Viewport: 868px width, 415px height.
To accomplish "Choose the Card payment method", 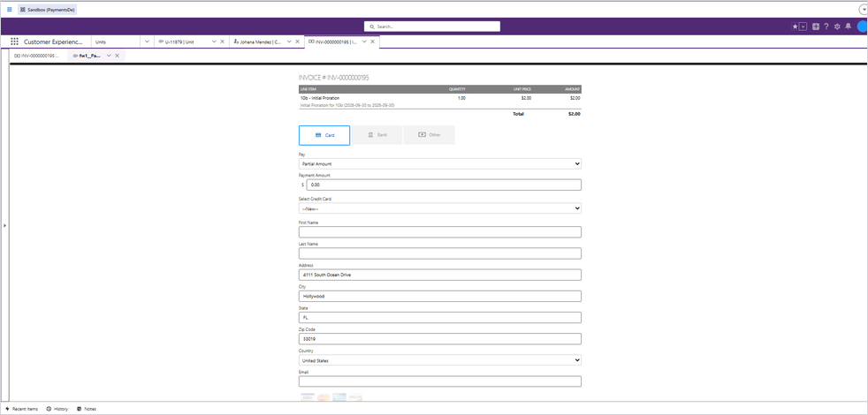I will click(324, 135).
